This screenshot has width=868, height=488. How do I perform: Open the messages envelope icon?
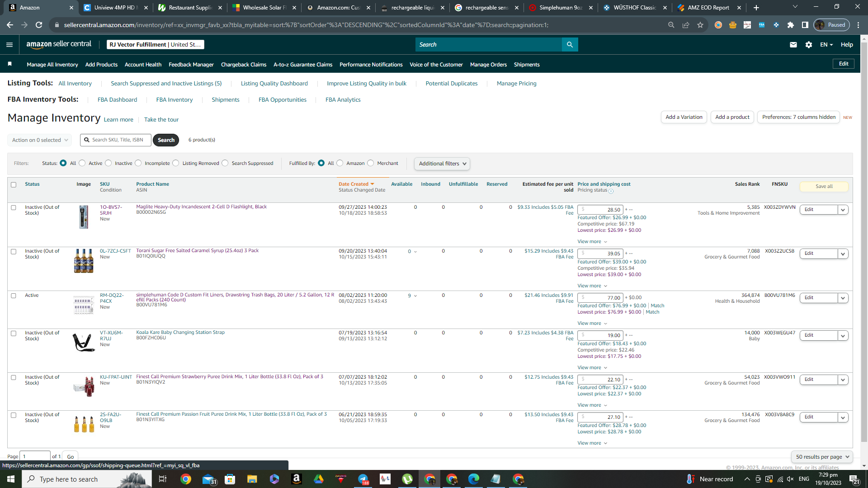pos(793,45)
